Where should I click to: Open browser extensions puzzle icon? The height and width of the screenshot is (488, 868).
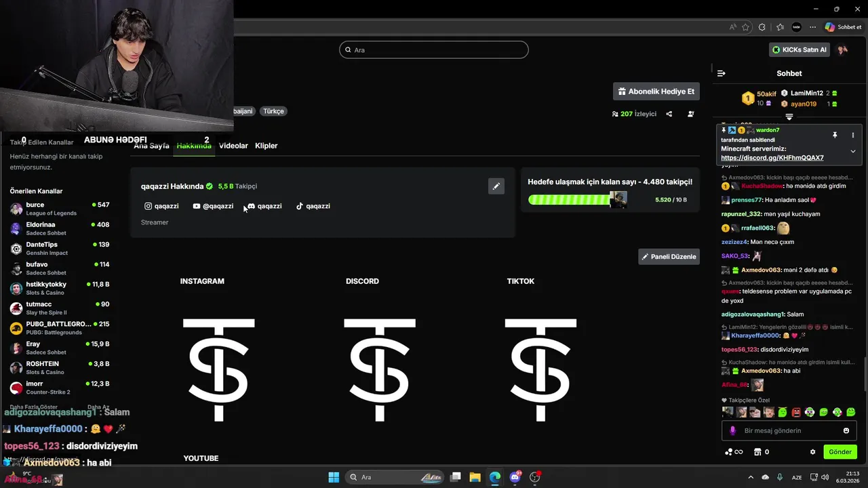click(x=762, y=27)
